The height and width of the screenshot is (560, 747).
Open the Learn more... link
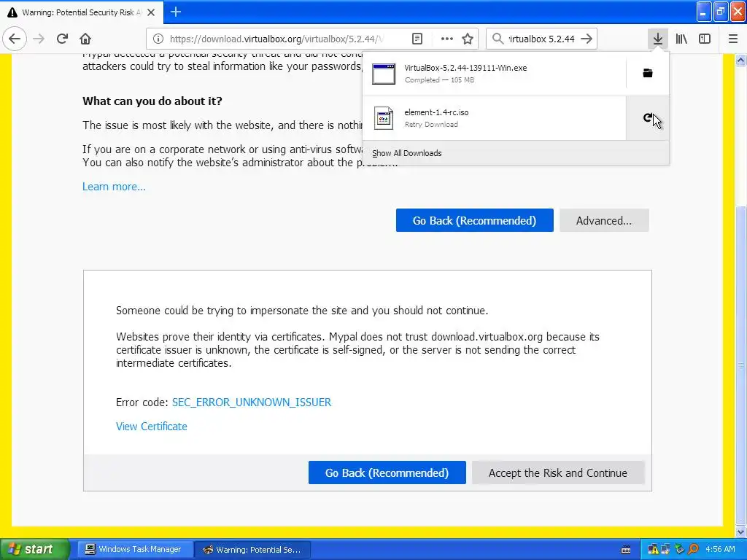pos(114,186)
